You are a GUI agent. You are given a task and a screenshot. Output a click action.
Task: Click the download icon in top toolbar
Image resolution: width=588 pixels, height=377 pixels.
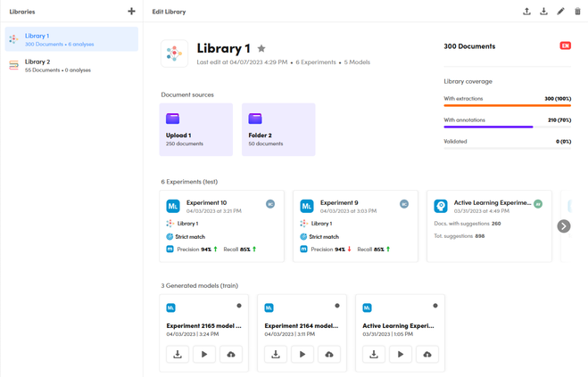pyautogui.click(x=543, y=12)
